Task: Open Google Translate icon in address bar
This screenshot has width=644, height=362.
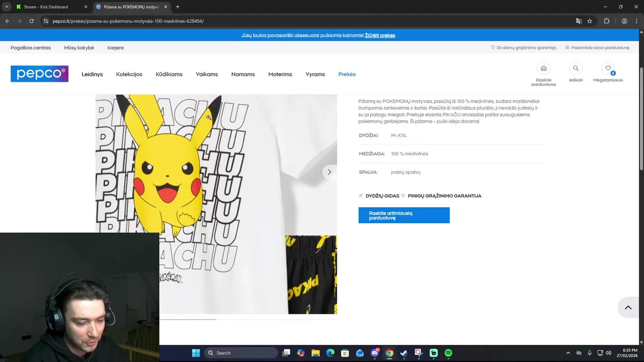Action: pyautogui.click(x=579, y=21)
